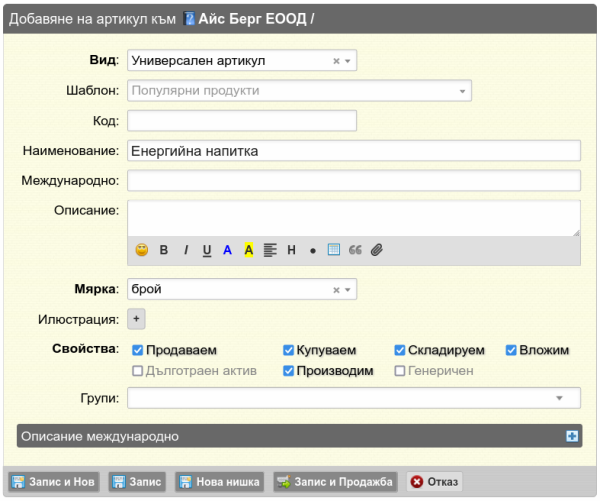Screen dimensions: 600x501
Task: Open the Групи dropdown
Action: click(x=354, y=398)
